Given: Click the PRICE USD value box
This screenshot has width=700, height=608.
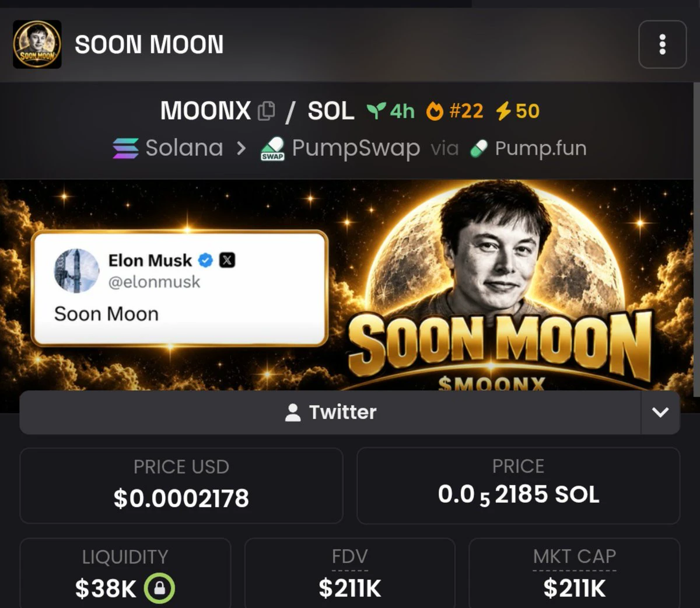Looking at the screenshot, I should [181, 485].
